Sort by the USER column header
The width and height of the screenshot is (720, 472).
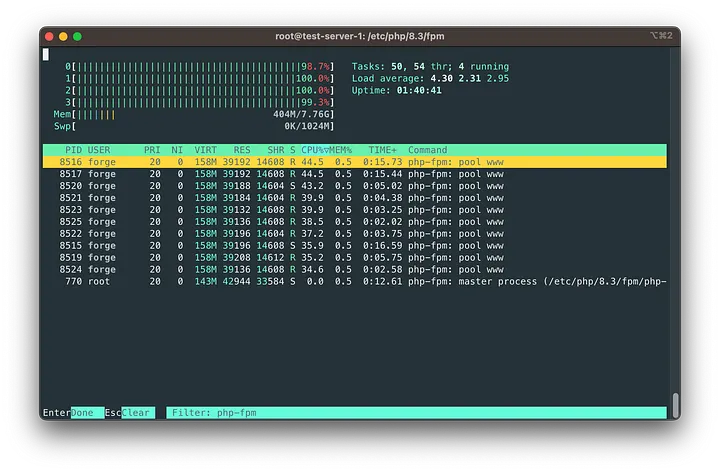[x=99, y=150]
